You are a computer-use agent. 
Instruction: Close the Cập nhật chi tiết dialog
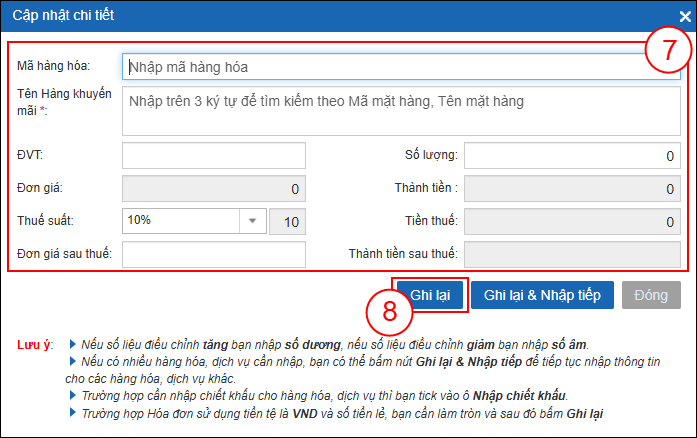pos(684,16)
